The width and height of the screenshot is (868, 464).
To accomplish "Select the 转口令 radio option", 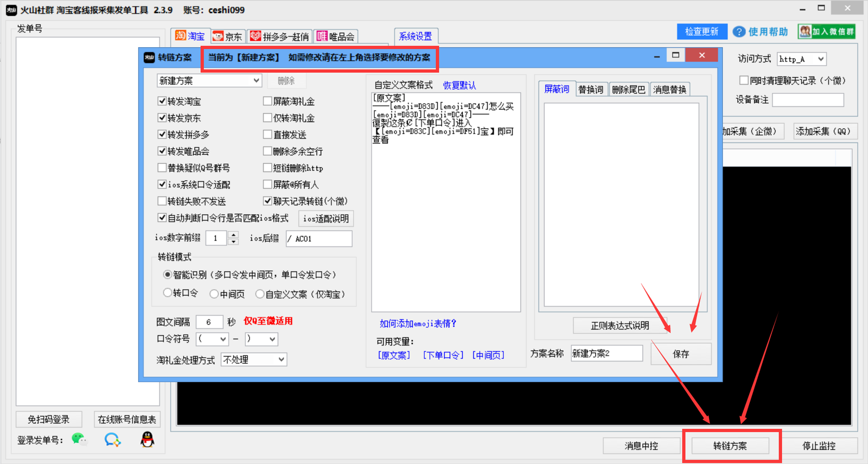I will click(168, 293).
